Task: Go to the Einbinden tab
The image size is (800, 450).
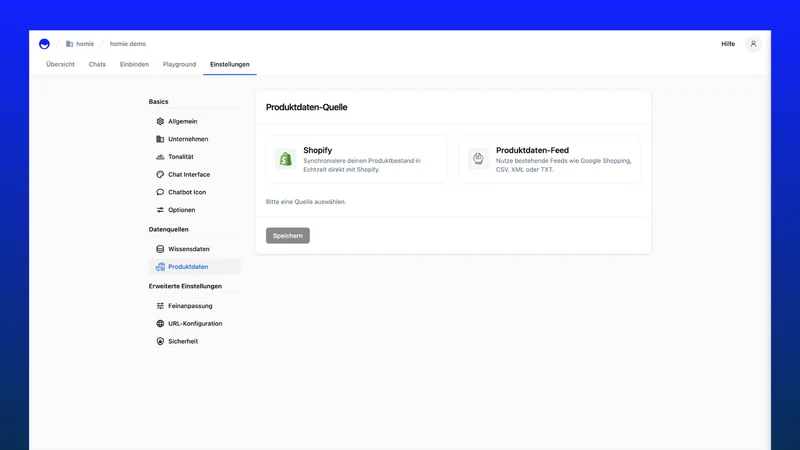Action: click(134, 64)
